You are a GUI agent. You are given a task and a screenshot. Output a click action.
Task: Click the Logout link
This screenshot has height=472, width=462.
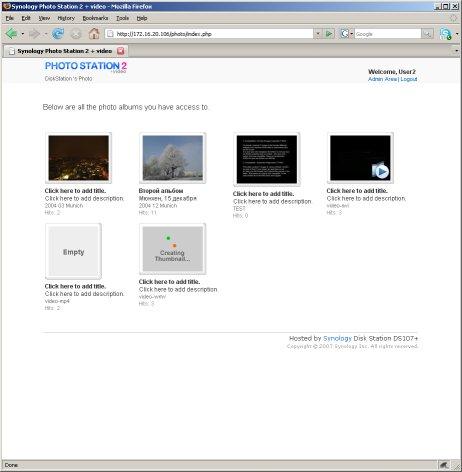[x=409, y=79]
